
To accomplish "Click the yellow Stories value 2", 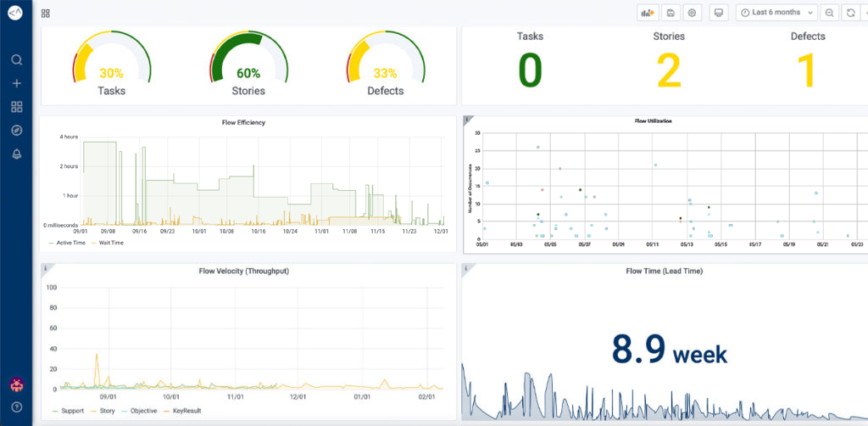I will [670, 70].
